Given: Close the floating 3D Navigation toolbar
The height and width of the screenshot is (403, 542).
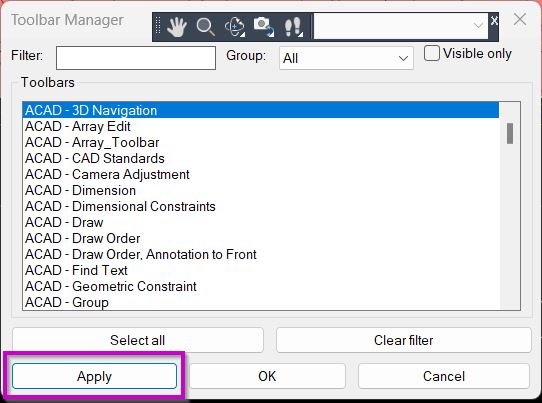Looking at the screenshot, I should 494,21.
